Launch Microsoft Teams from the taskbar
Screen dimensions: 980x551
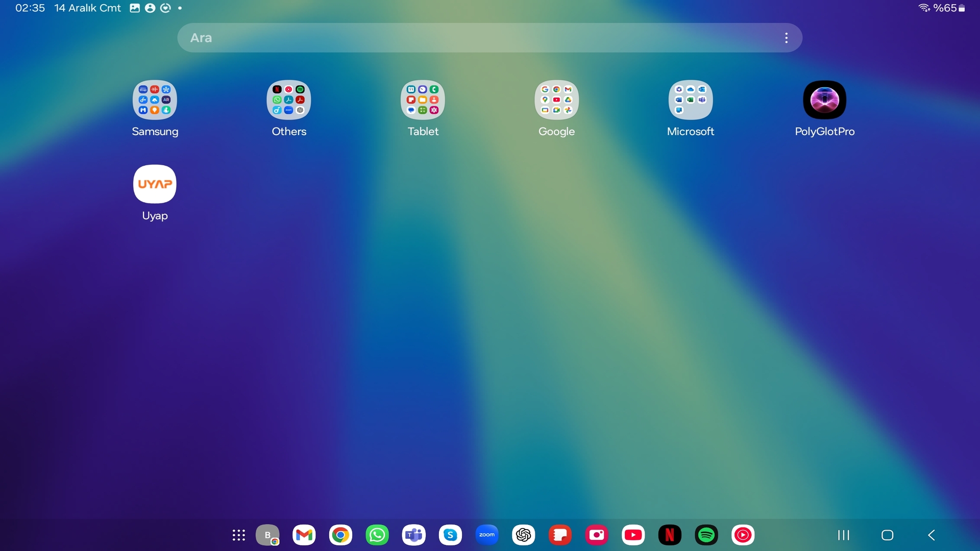pyautogui.click(x=414, y=535)
